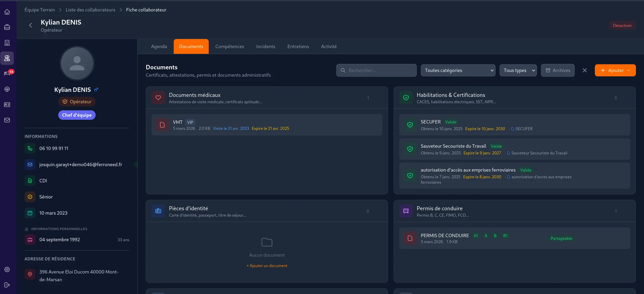The height and width of the screenshot is (294, 644).
Task: Click the contract document icon beside CDI
Action: click(30, 181)
